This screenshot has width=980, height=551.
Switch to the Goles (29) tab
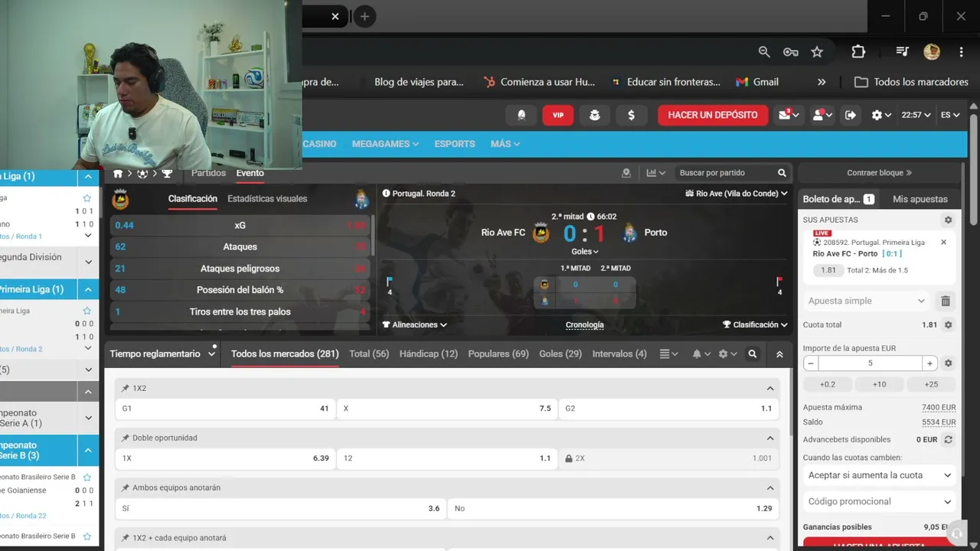560,354
